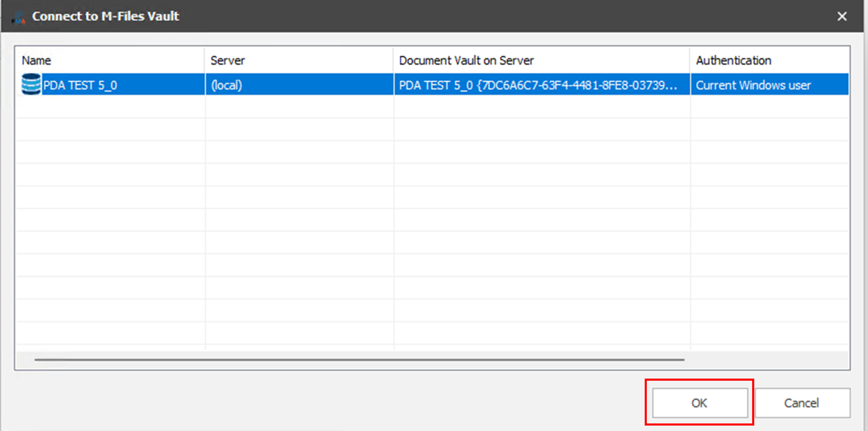Close the Connect to M-Files Vault dialog
Viewport: 868px width, 431px height.
pos(842,16)
